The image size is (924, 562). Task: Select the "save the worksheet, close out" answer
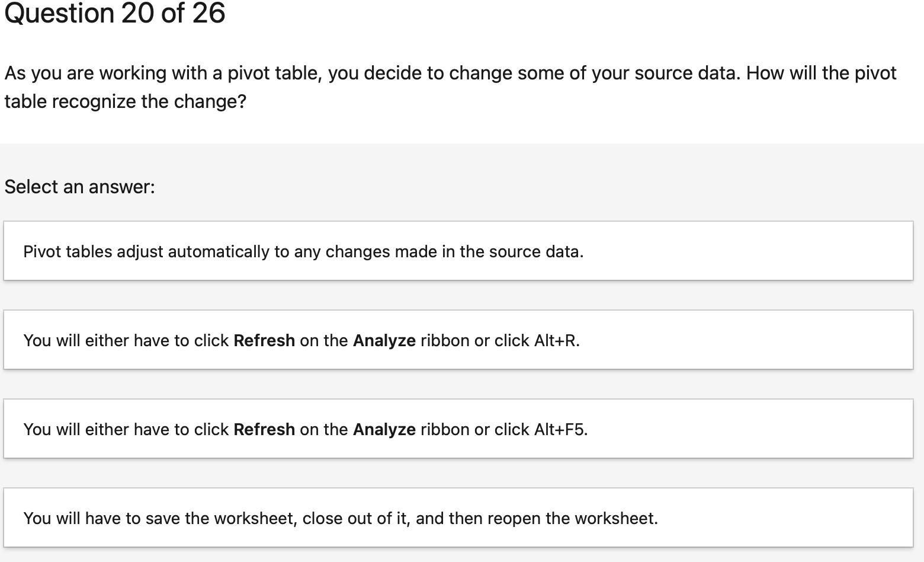(457, 518)
